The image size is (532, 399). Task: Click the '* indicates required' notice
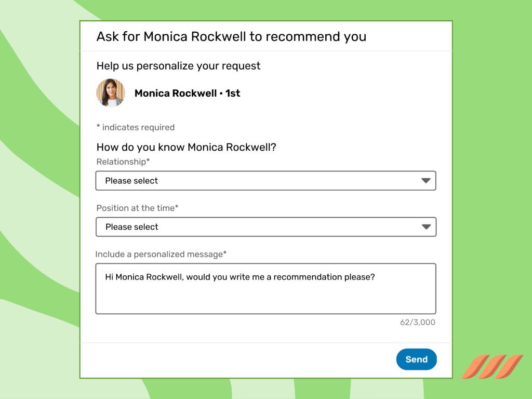click(135, 127)
